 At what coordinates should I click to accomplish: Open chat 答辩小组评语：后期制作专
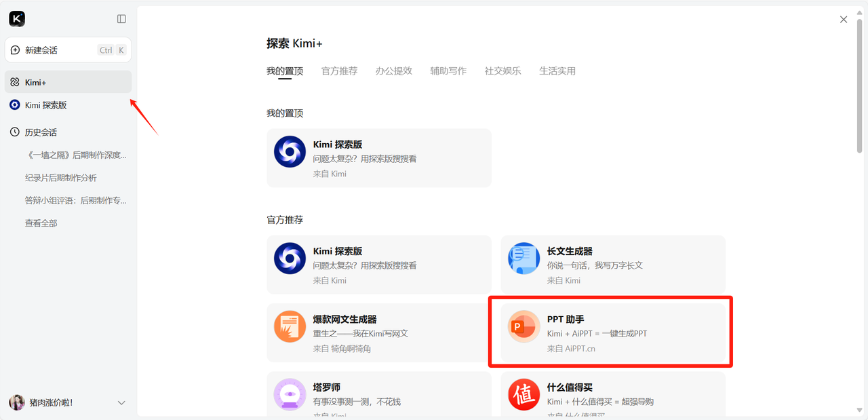click(75, 200)
